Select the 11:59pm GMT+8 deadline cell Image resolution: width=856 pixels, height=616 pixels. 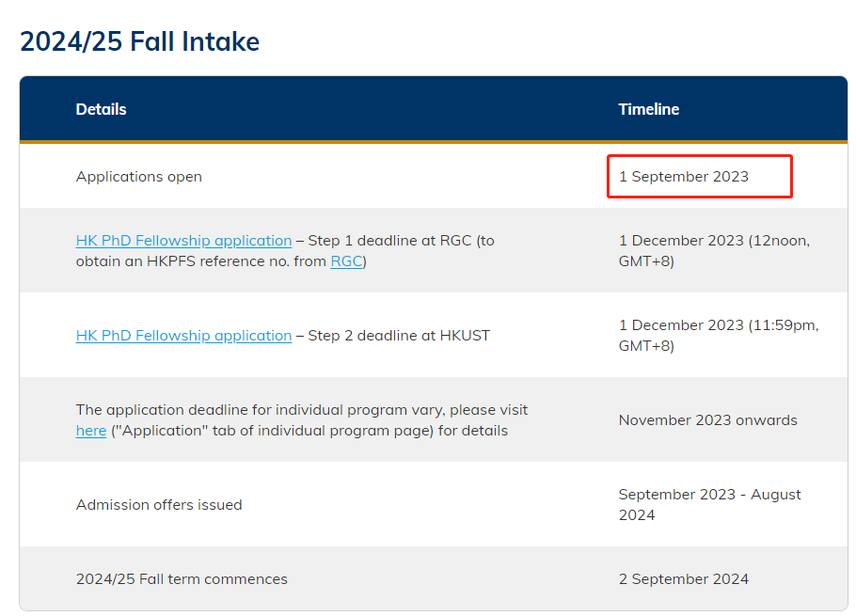718,336
